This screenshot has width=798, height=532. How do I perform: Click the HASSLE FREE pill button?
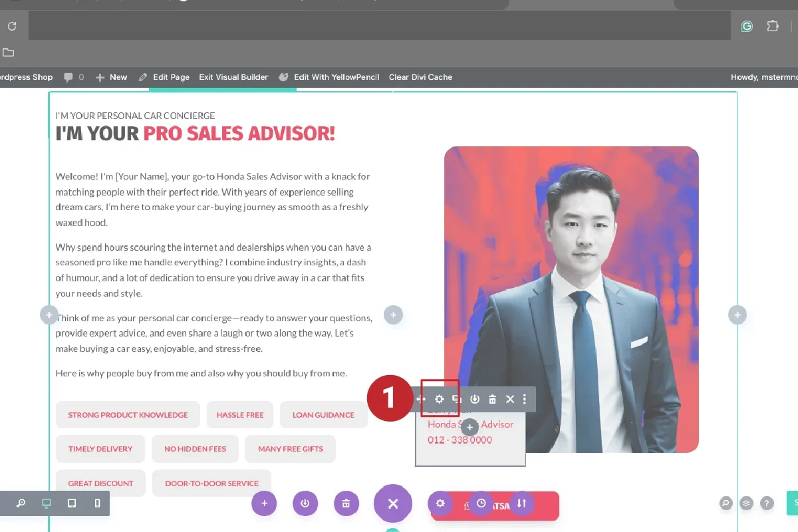click(240, 414)
